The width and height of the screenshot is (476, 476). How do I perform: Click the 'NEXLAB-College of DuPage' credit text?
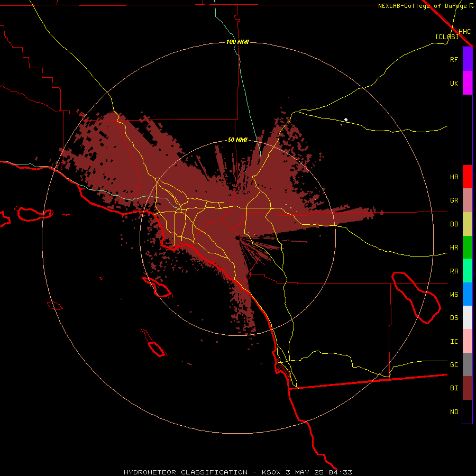(x=422, y=6)
